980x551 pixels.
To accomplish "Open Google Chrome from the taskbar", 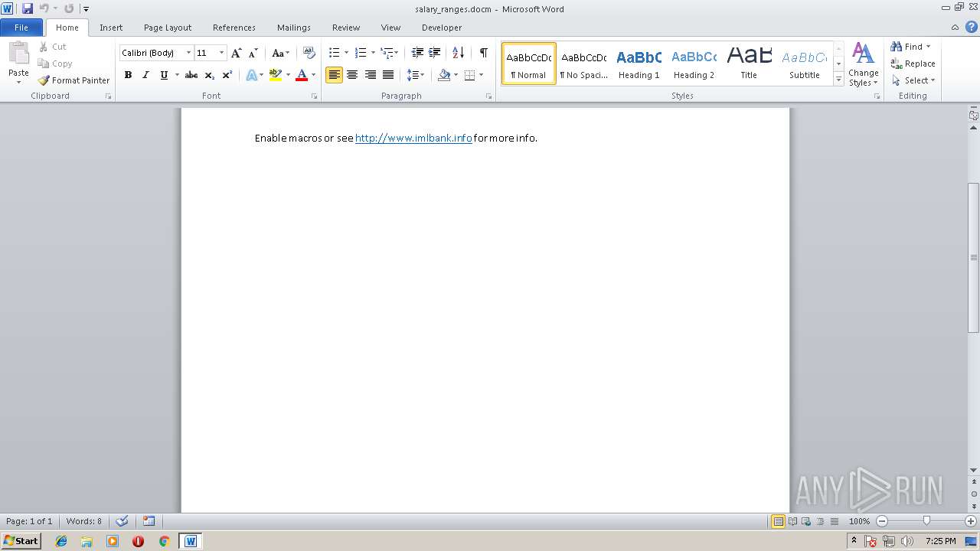I will pos(164,541).
